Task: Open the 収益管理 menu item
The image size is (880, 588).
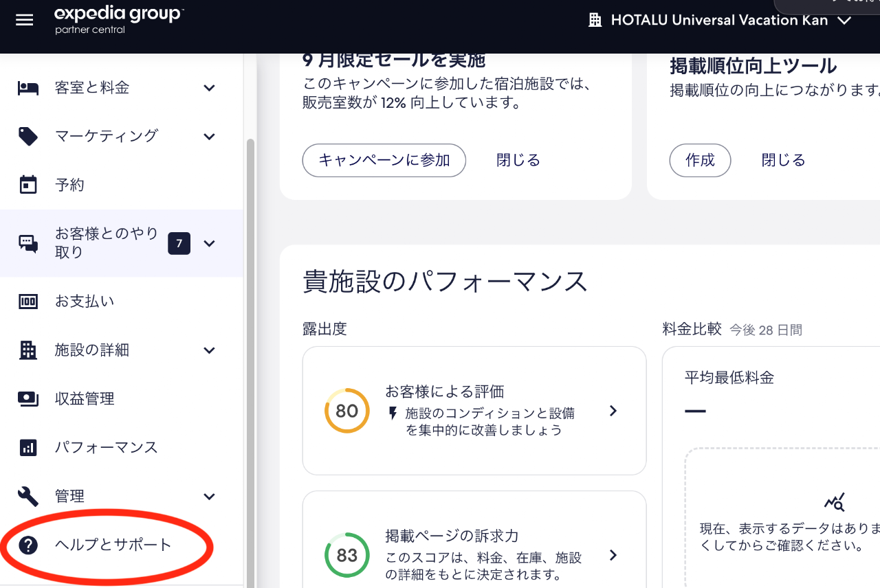Action: click(x=85, y=399)
